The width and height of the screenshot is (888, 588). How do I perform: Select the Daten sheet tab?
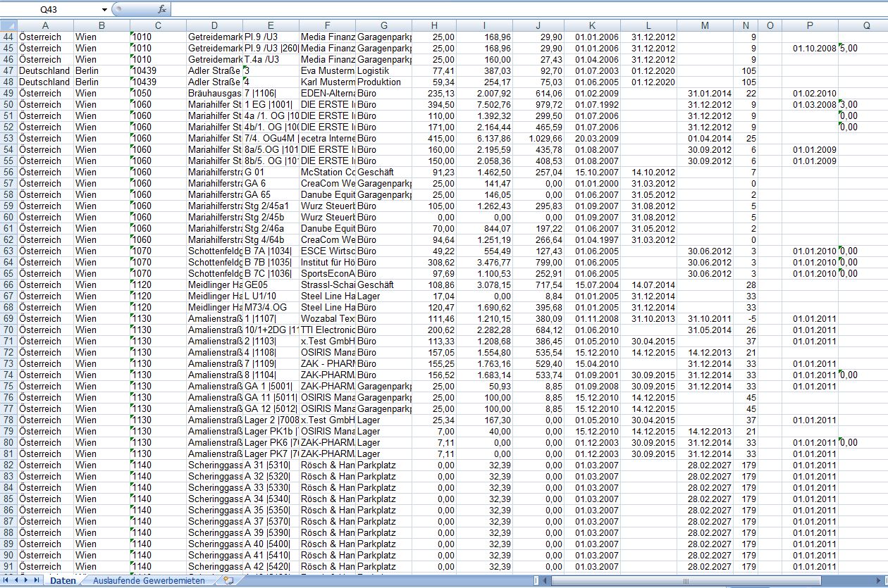tap(63, 581)
